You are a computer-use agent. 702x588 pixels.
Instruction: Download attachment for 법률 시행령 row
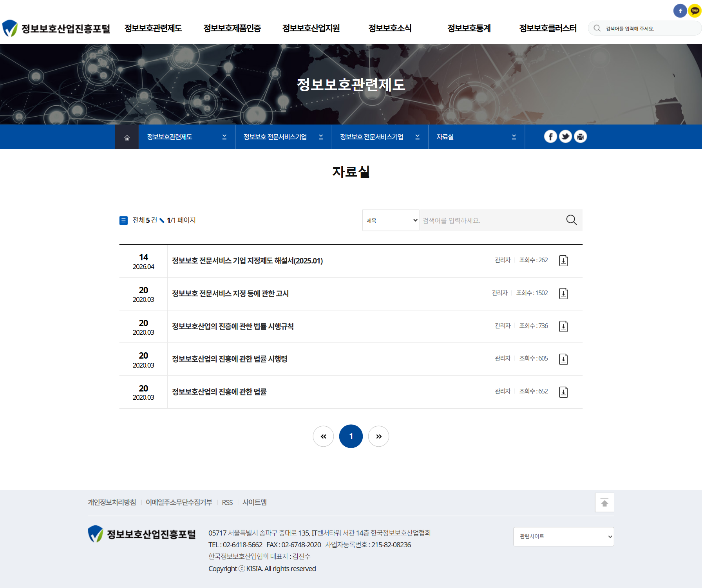click(x=563, y=359)
